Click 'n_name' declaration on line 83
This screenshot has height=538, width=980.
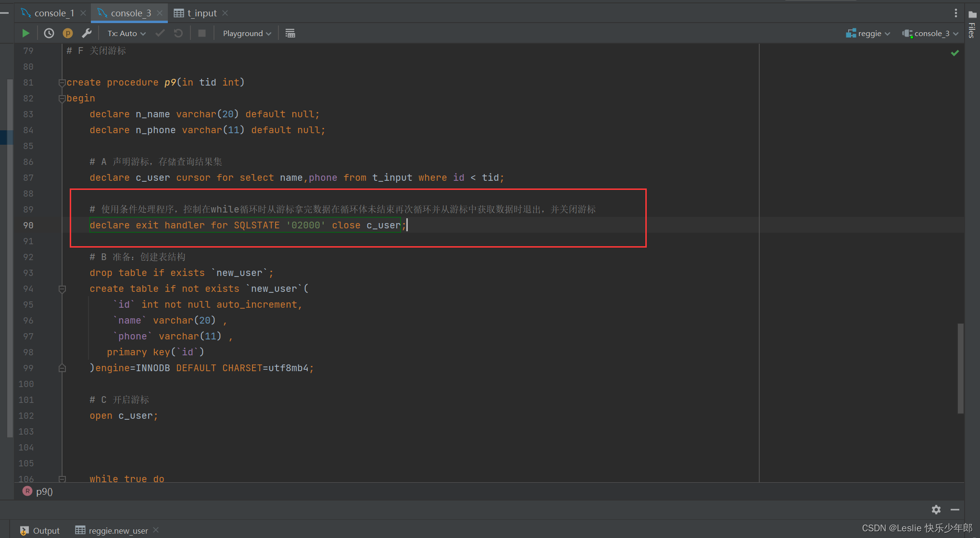point(152,114)
